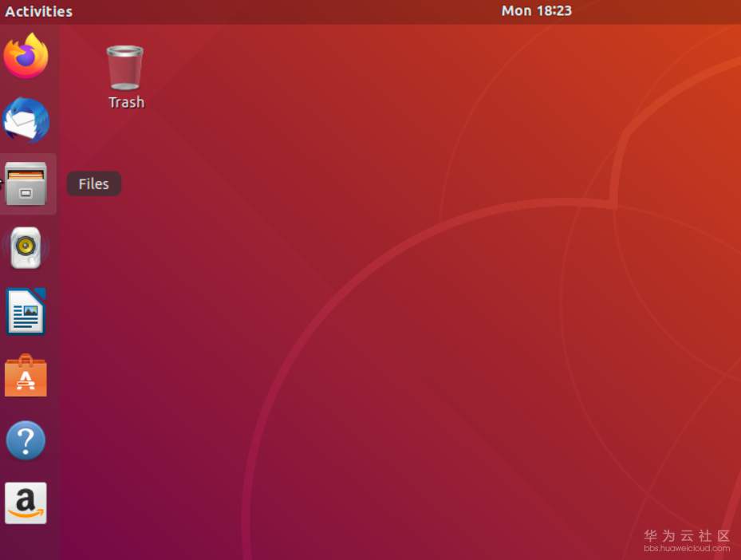Screen dimensions: 741x560
Task: Click the Mon 18:23 clock
Action: 536,11
